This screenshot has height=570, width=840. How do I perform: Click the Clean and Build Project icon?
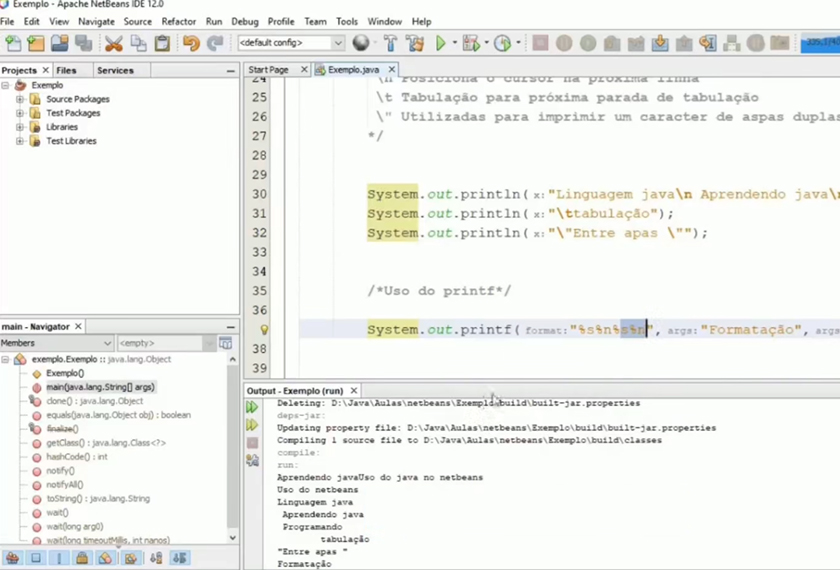pos(413,43)
